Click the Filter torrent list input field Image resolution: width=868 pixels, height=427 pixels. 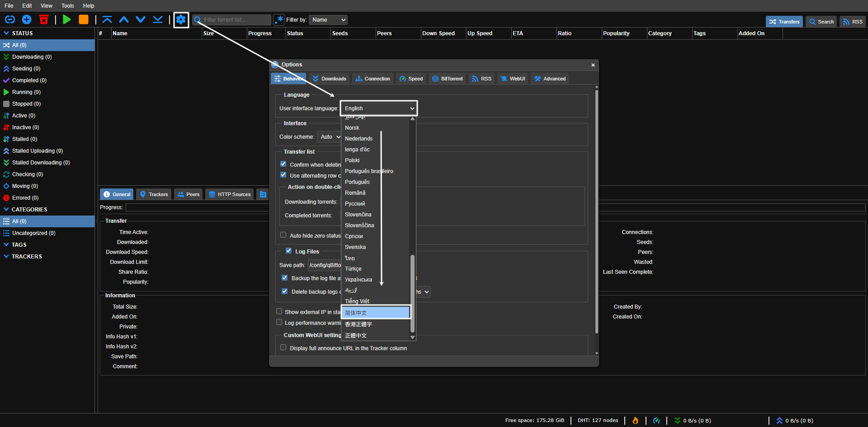(x=236, y=20)
